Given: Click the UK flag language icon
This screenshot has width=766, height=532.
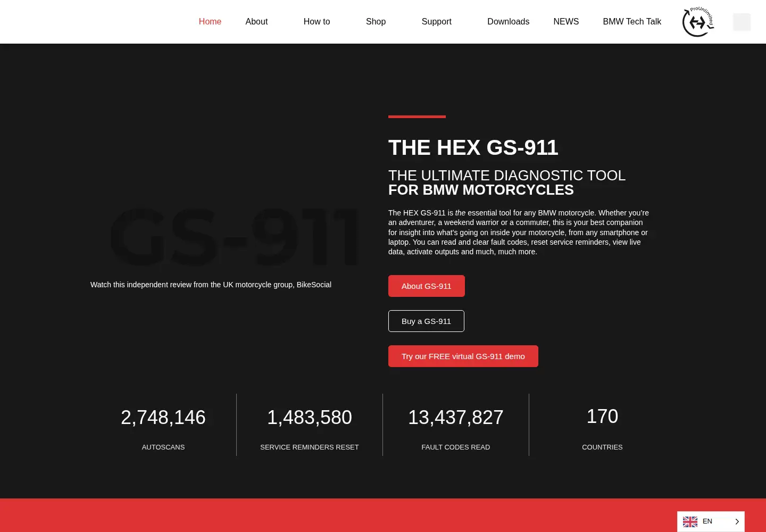Looking at the screenshot, I should [690, 522].
